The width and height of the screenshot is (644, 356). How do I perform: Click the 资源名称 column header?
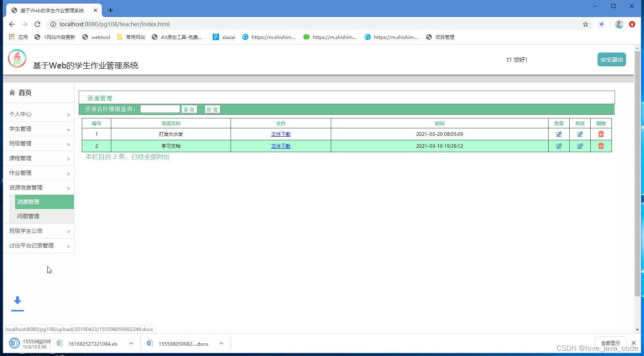[171, 124]
